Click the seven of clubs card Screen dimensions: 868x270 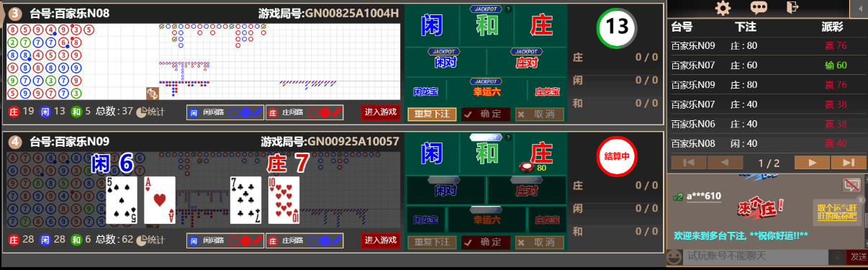pyautogui.click(x=245, y=200)
